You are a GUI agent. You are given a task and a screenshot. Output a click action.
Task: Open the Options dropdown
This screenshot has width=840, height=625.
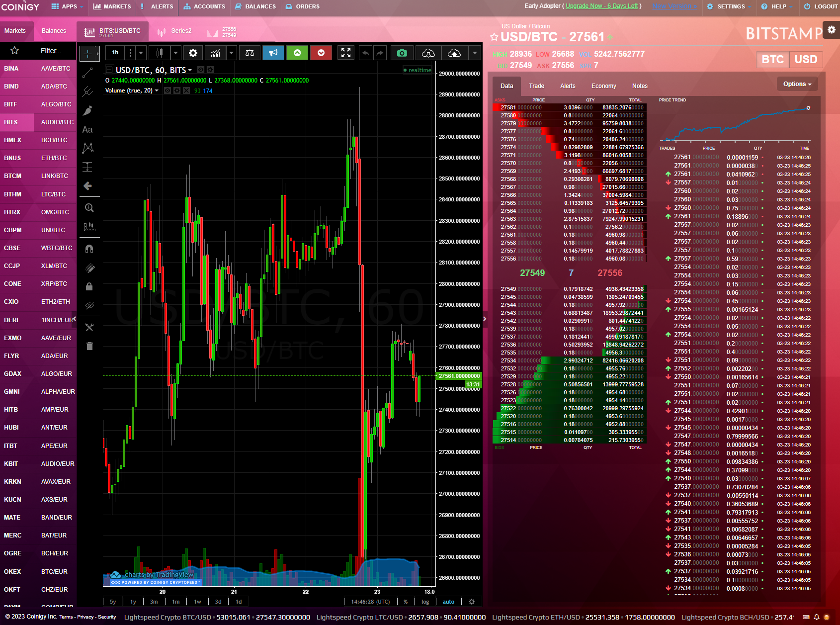797,84
